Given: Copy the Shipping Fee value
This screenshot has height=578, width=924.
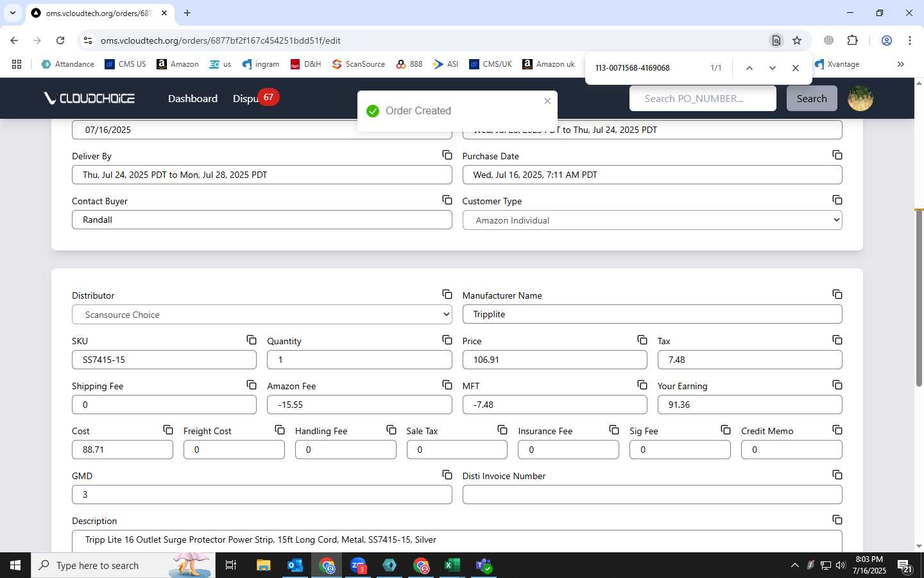Looking at the screenshot, I should pos(252,385).
